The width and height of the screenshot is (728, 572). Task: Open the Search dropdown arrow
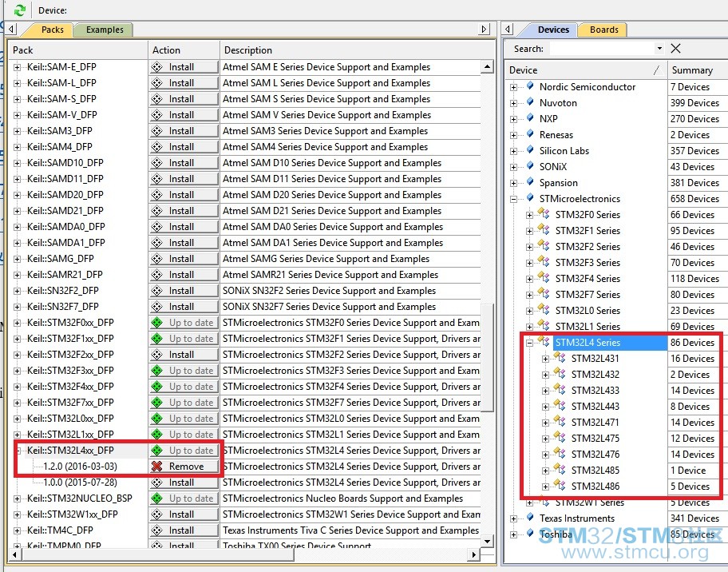click(659, 48)
